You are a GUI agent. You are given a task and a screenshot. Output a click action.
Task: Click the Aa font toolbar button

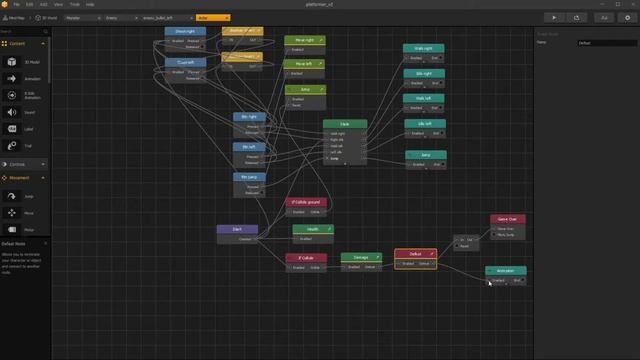pyautogui.click(x=604, y=18)
